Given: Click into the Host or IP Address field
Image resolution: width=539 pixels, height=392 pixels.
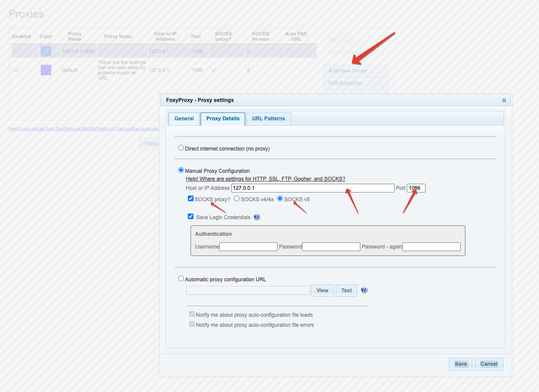Looking at the screenshot, I should (313, 188).
